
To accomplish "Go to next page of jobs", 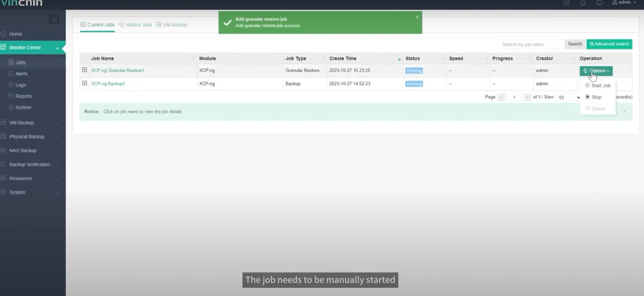I will (527, 98).
